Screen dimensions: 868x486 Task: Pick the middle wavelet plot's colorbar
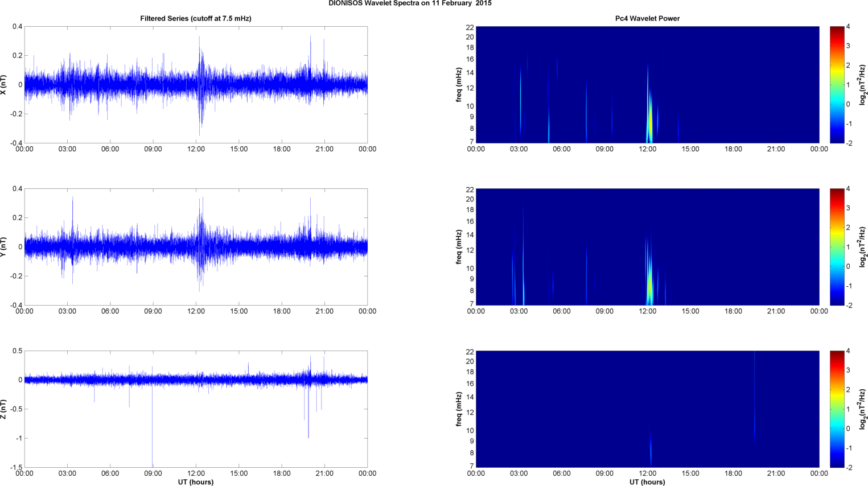click(837, 247)
